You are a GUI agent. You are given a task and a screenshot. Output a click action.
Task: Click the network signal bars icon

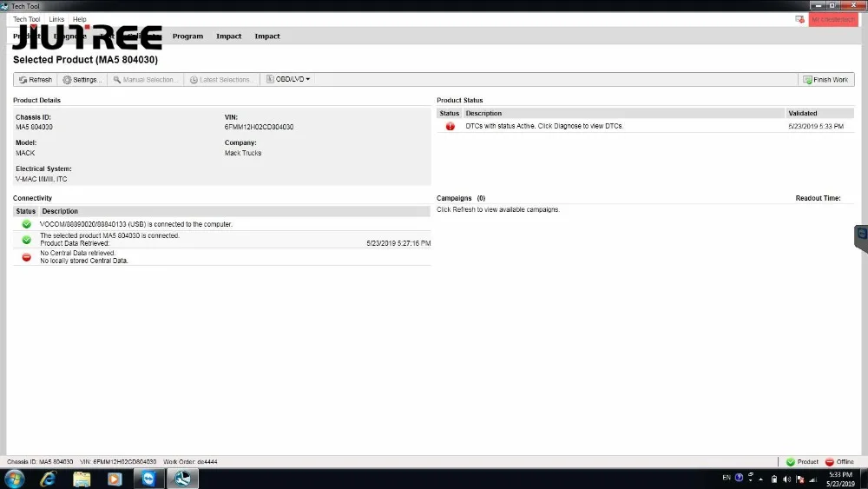point(813,479)
